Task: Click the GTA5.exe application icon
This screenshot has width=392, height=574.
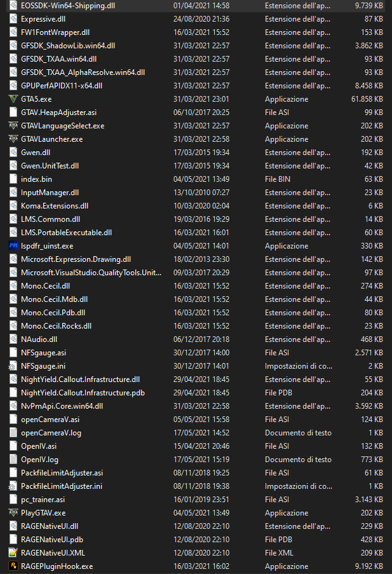Action: click(x=13, y=99)
